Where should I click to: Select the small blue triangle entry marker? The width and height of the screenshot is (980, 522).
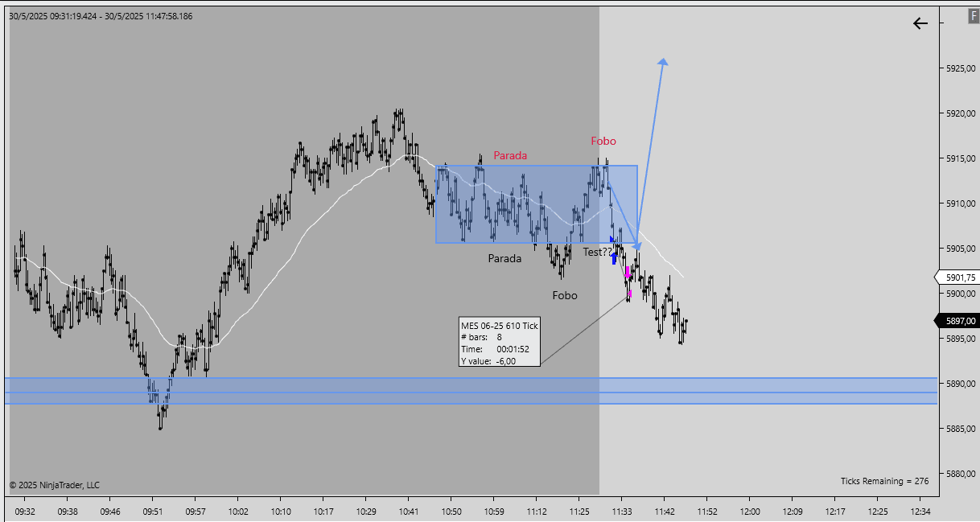click(x=612, y=240)
